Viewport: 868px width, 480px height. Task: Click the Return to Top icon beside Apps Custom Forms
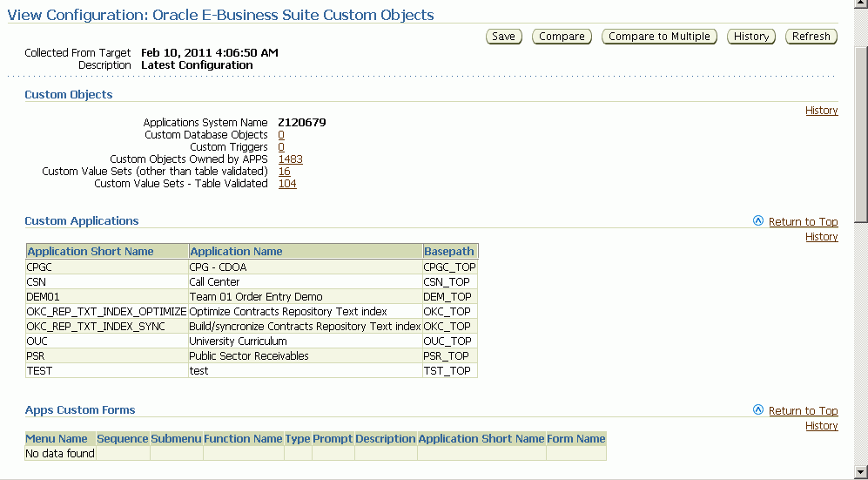point(758,410)
